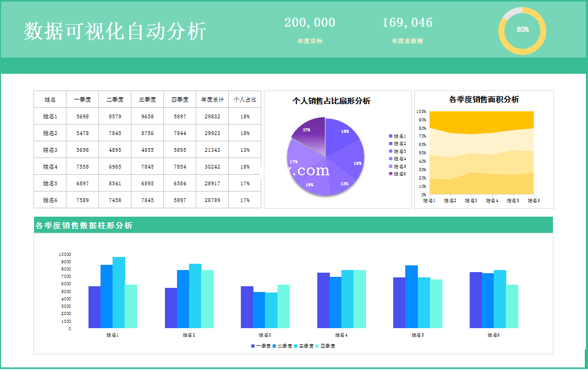Select the tallest 三季度 bar for 姓名1

(x=119, y=293)
